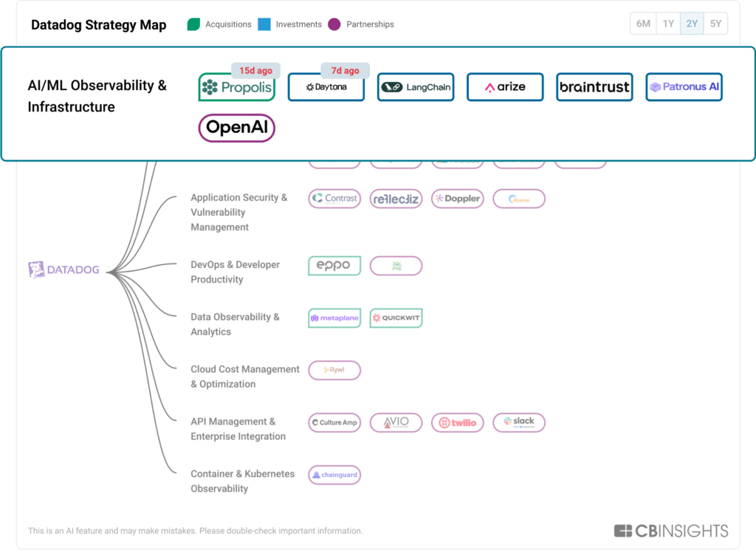Image resolution: width=756 pixels, height=550 pixels.
Task: Choose the 5Y time range
Action: point(715,24)
